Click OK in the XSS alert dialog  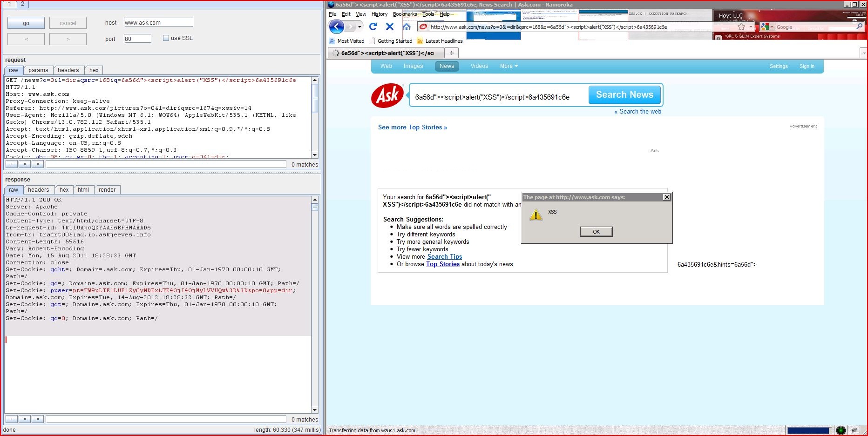[596, 232]
